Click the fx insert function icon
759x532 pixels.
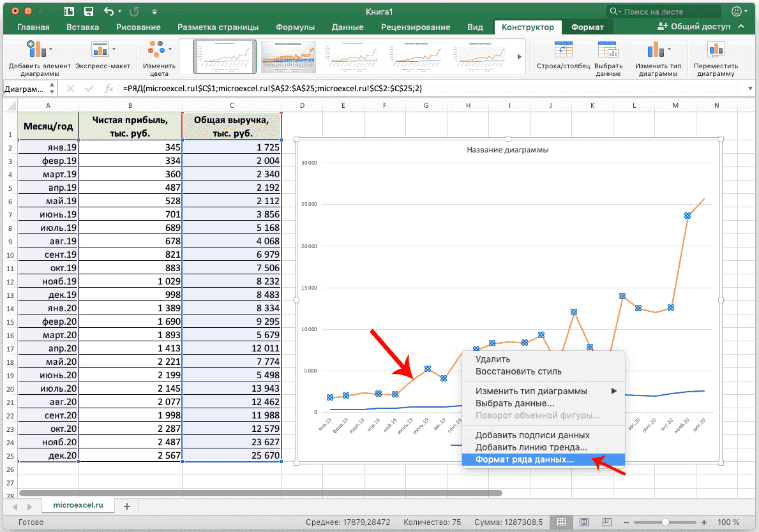(109, 89)
